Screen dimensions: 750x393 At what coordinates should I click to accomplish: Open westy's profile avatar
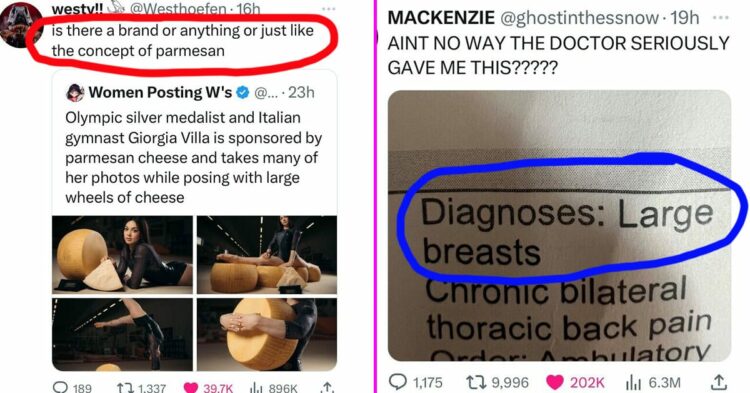(x=21, y=25)
